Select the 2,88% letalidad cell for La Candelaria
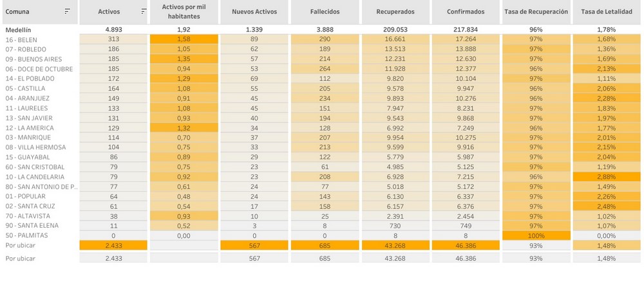 (x=607, y=176)
